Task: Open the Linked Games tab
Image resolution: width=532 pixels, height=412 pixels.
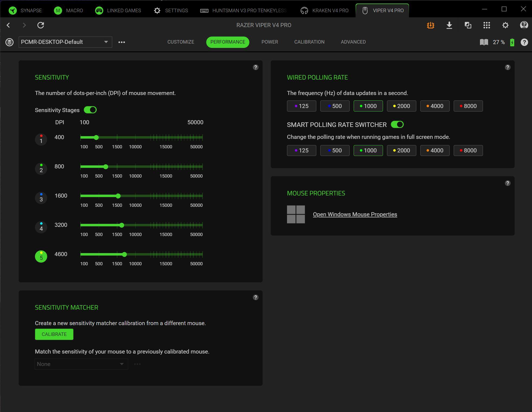Action: (118, 11)
